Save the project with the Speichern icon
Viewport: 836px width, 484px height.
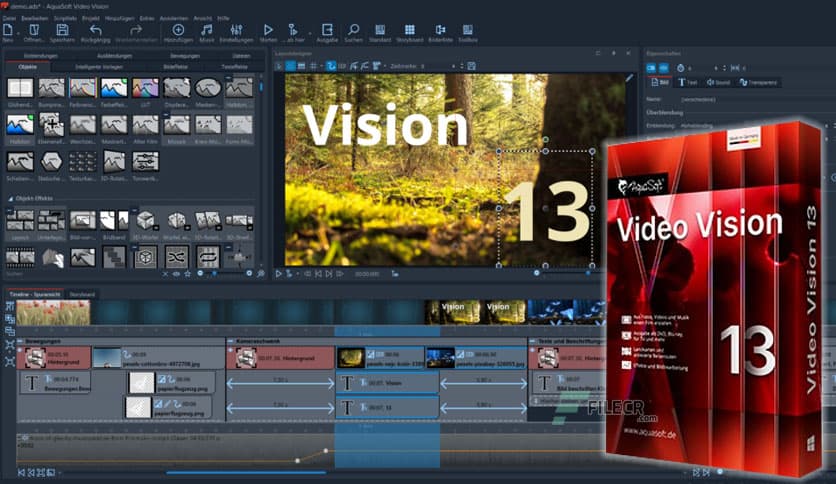(62, 32)
